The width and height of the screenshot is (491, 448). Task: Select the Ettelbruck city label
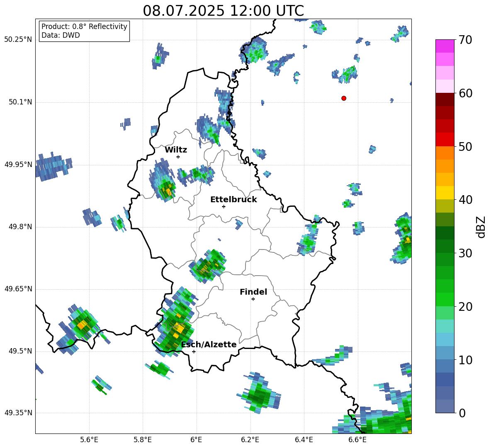point(233,200)
